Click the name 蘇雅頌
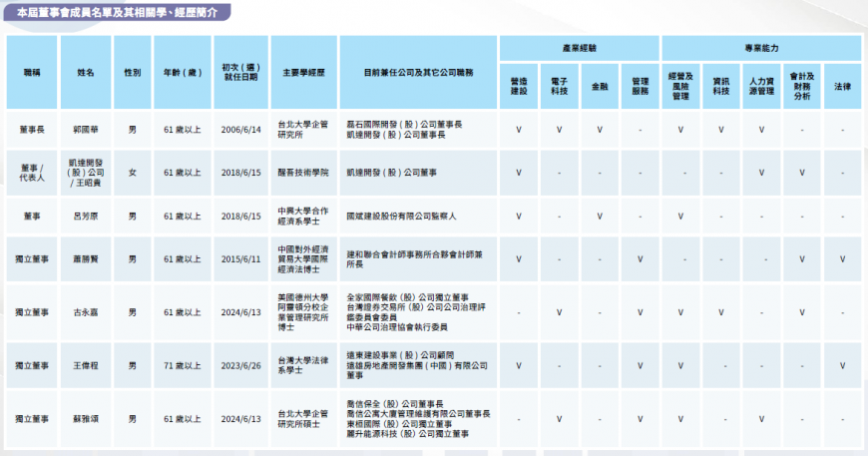The width and height of the screenshot is (868, 456). pos(86,419)
